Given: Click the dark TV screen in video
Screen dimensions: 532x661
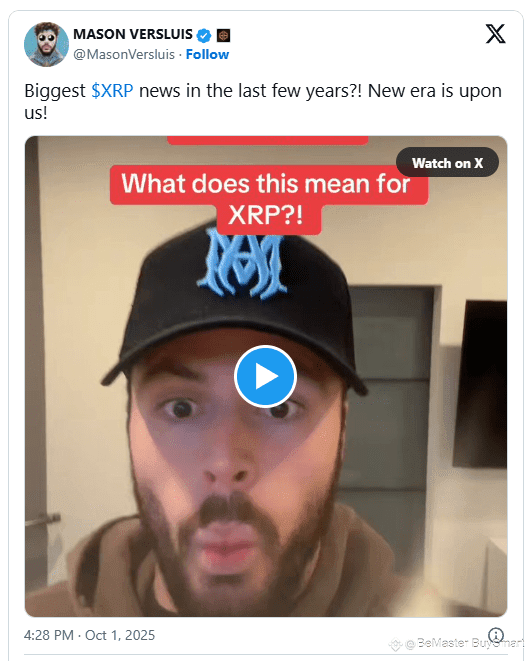Looking at the screenshot, I should (480, 384).
